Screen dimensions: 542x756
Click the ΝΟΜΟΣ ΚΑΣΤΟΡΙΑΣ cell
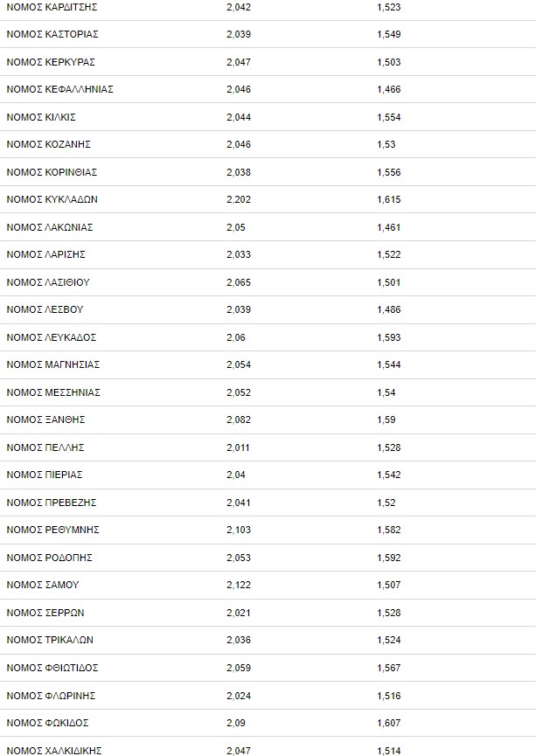(52, 34)
